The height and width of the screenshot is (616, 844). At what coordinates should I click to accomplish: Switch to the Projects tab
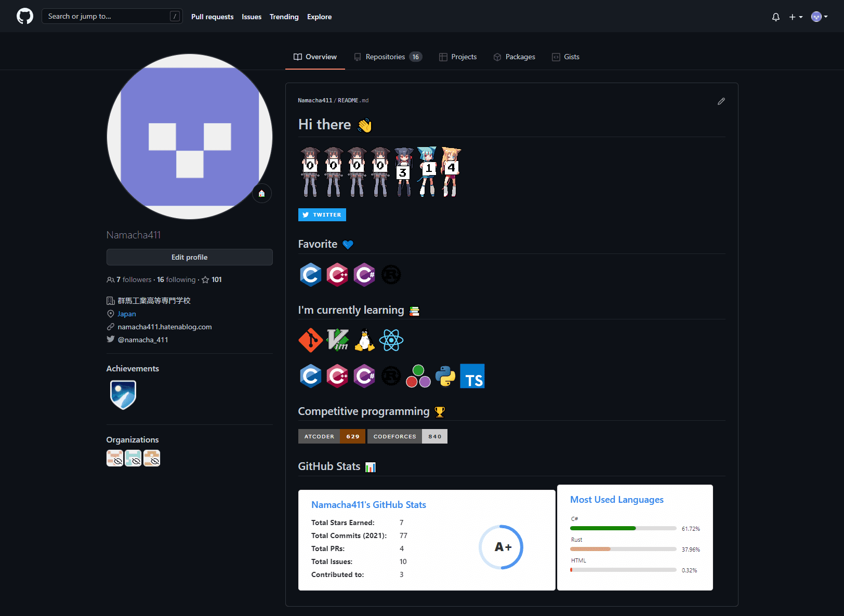click(458, 57)
